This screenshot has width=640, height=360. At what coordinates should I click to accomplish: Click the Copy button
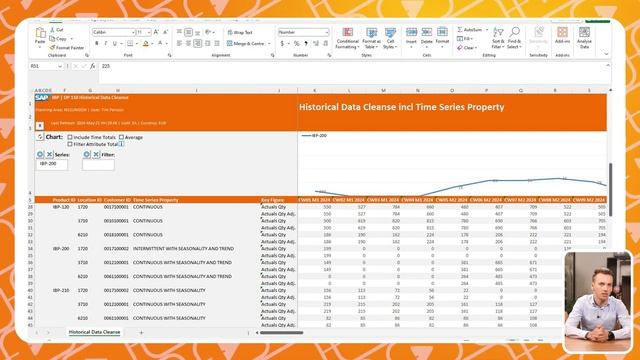pyautogui.click(x=58, y=39)
